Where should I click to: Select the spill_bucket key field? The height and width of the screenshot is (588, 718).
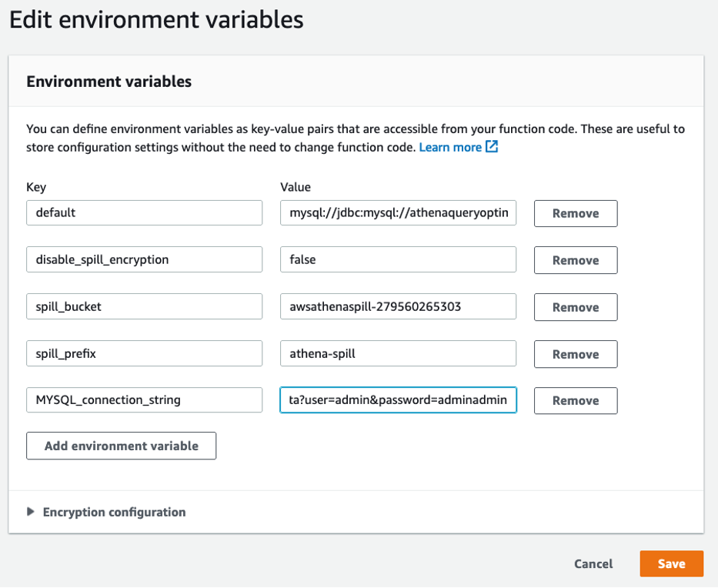click(x=144, y=306)
